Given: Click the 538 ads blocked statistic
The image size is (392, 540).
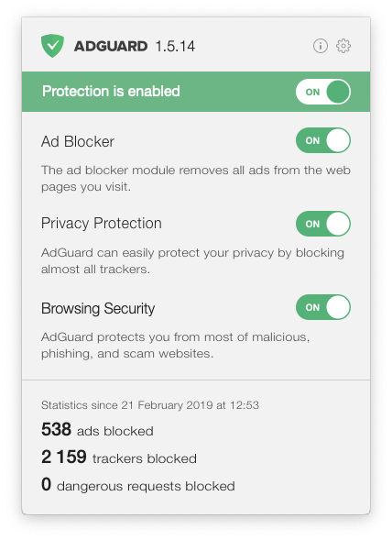Looking at the screenshot, I should click(x=97, y=430).
